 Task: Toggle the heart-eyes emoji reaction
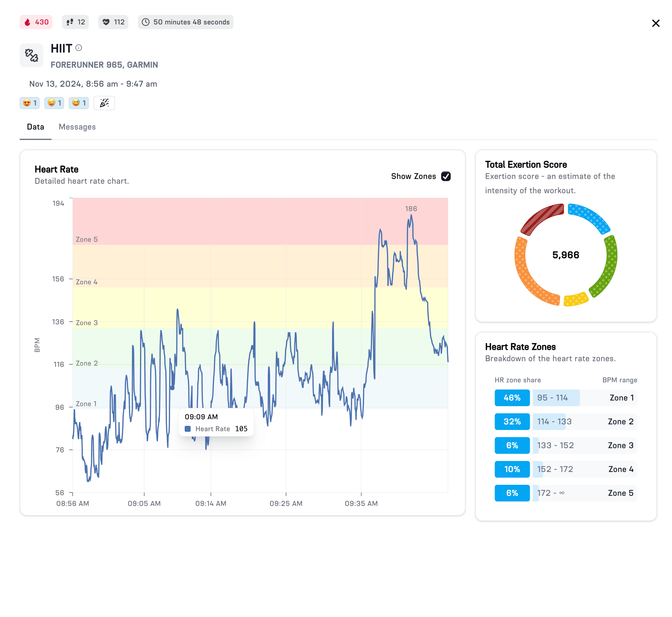[30, 103]
